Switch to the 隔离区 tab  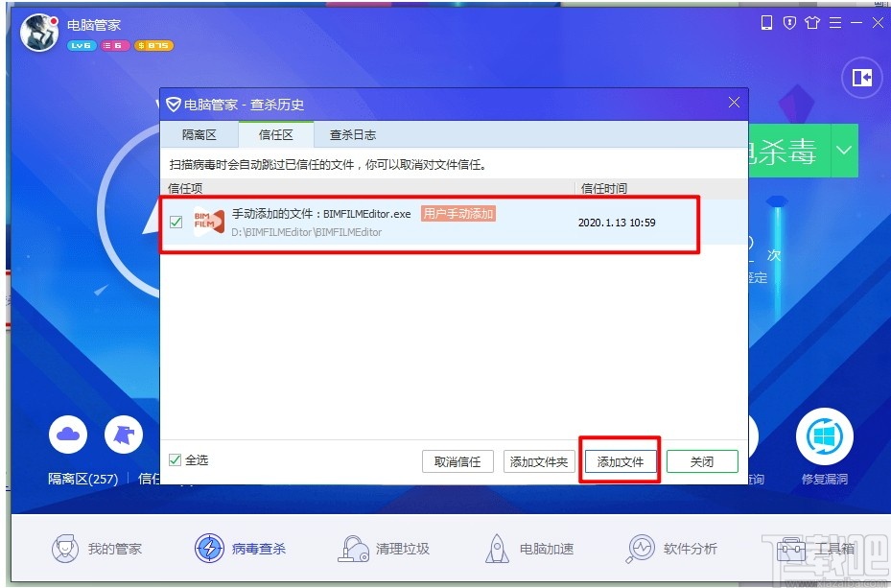(x=199, y=134)
